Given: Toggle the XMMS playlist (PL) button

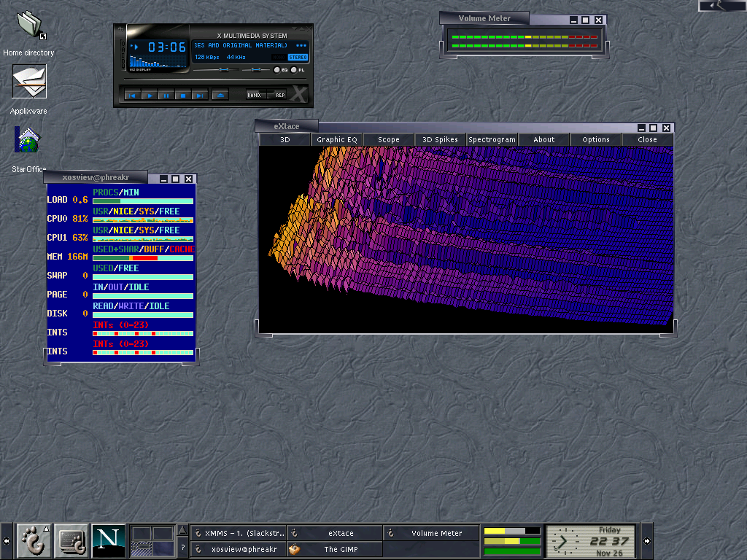Looking at the screenshot, I should click(x=294, y=70).
